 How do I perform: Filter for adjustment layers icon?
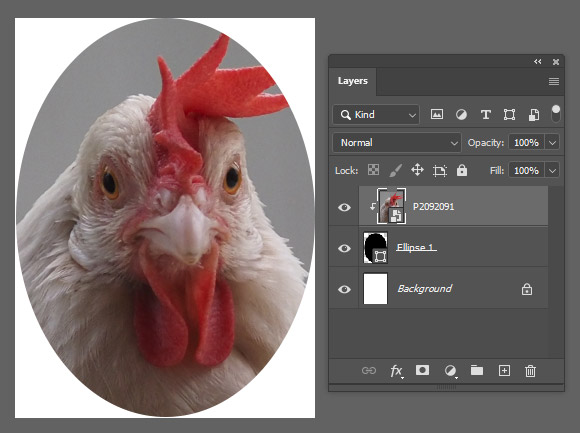461,115
